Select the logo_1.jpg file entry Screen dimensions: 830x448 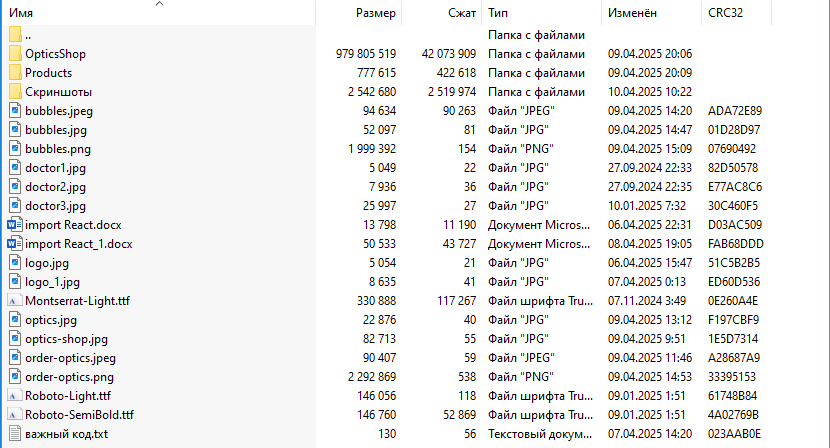[x=52, y=282]
